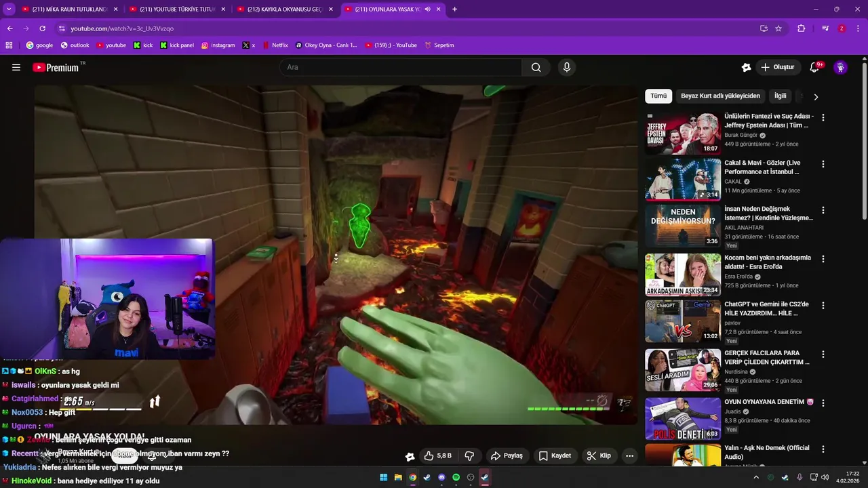Share the video via Paylaş
The height and width of the screenshot is (488, 868).
click(x=507, y=455)
